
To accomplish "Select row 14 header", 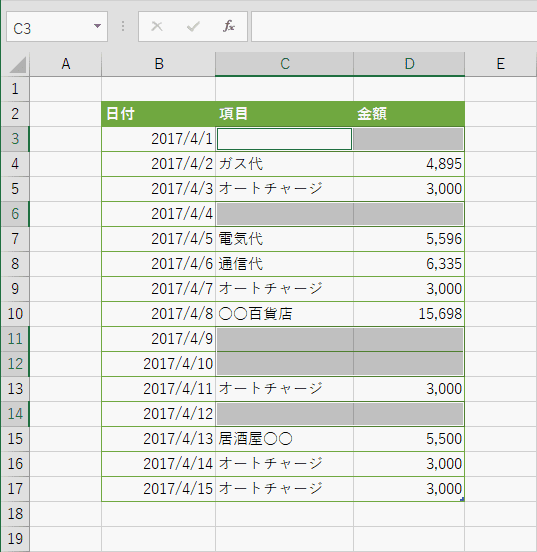I will (x=15, y=414).
